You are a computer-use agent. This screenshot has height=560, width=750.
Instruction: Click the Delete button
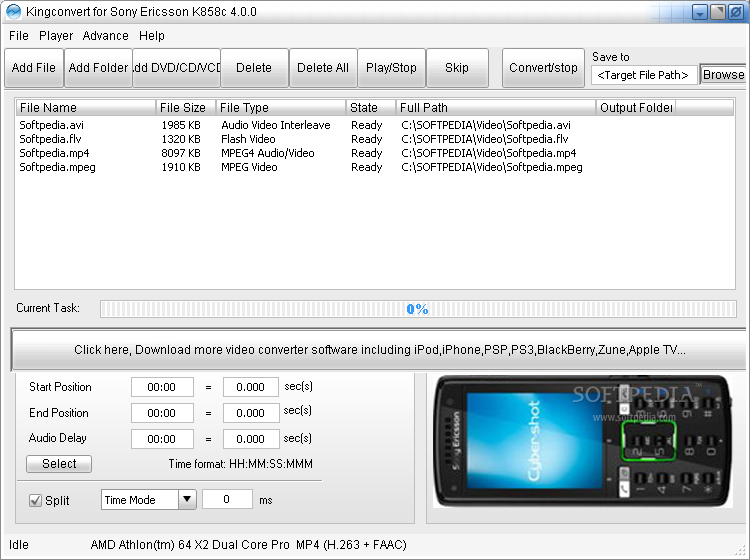254,68
